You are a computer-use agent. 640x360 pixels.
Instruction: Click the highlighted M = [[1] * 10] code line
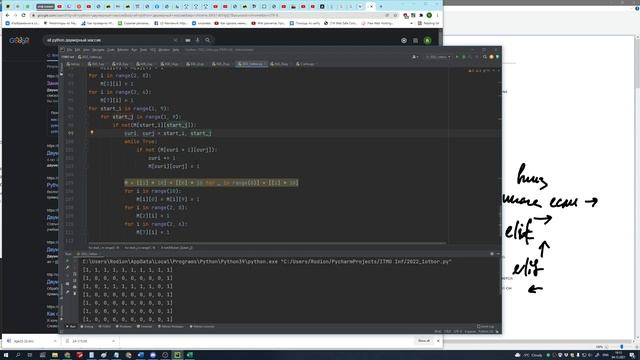tap(211, 183)
